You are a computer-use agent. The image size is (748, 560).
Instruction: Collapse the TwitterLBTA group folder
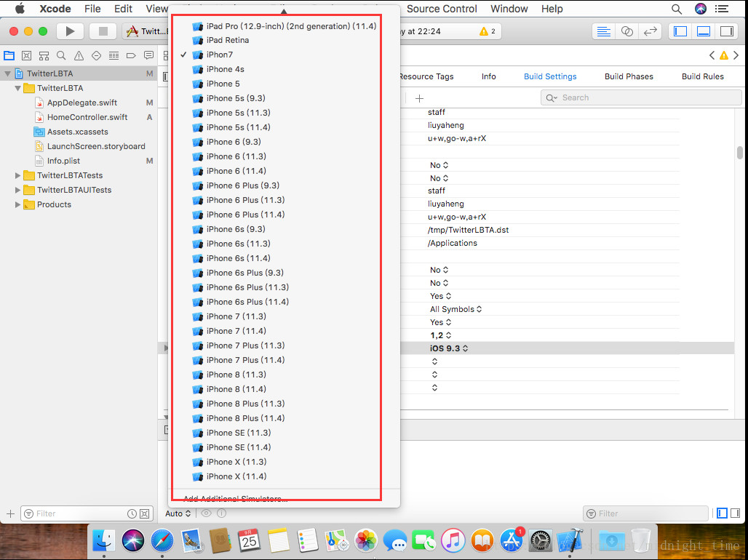[x=17, y=88]
